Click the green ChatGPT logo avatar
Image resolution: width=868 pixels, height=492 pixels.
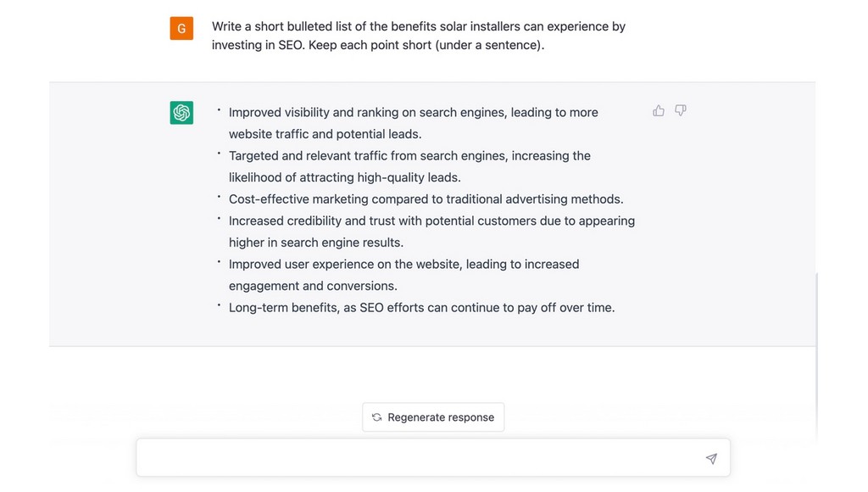point(181,113)
